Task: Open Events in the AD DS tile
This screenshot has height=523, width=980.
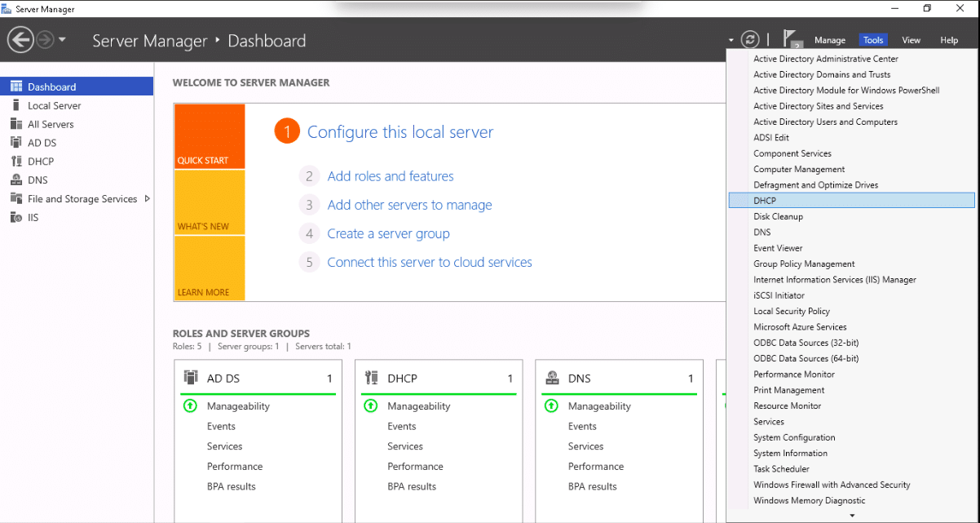Action: [x=221, y=426]
